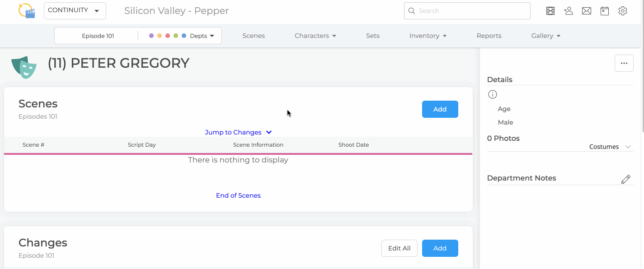Expand the Costumes chevron
The image size is (644, 269).
pos(628,147)
